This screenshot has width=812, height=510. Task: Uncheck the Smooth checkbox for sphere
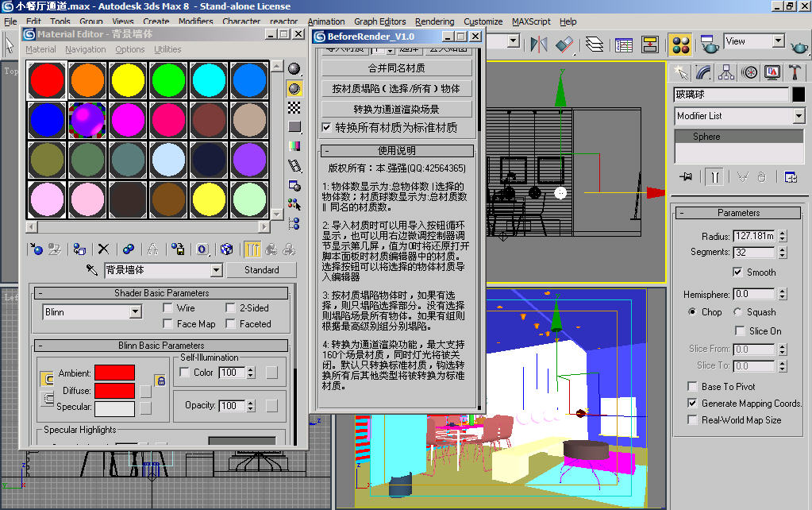[x=737, y=272]
